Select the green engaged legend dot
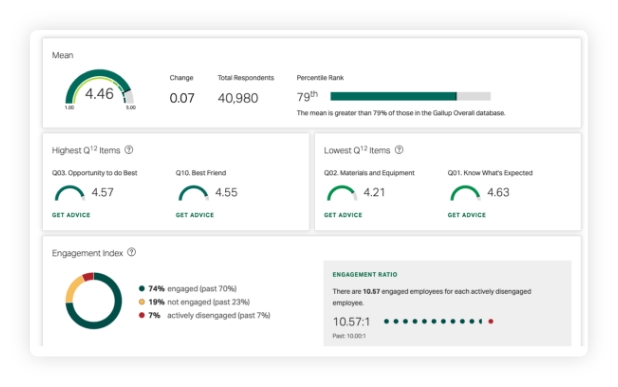The image size is (618, 387). click(x=142, y=288)
